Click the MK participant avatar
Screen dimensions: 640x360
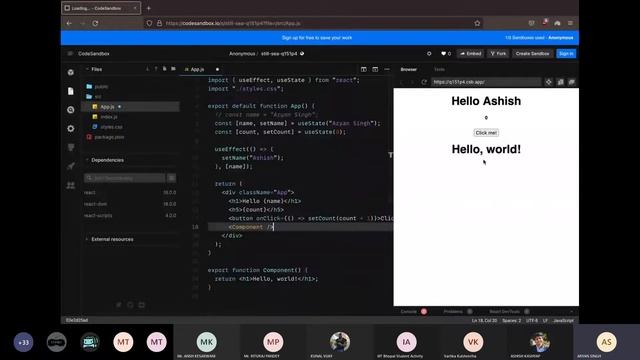[x=207, y=342]
